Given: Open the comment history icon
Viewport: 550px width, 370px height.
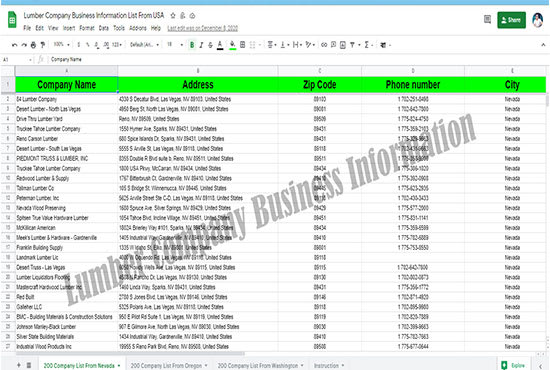Looking at the screenshot, I should point(488,19).
